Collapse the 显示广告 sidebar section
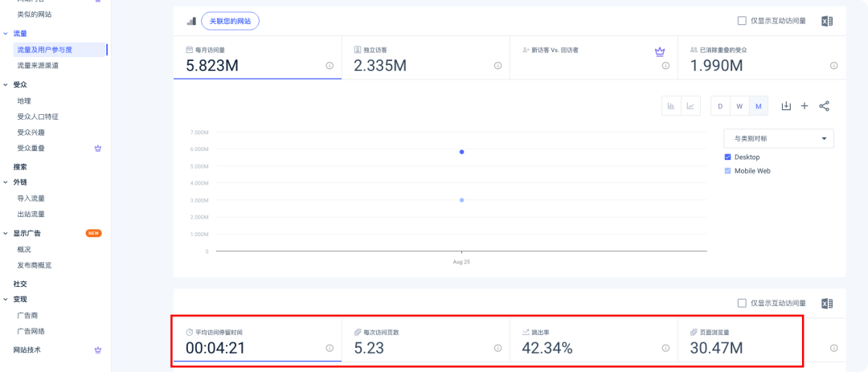 6,233
